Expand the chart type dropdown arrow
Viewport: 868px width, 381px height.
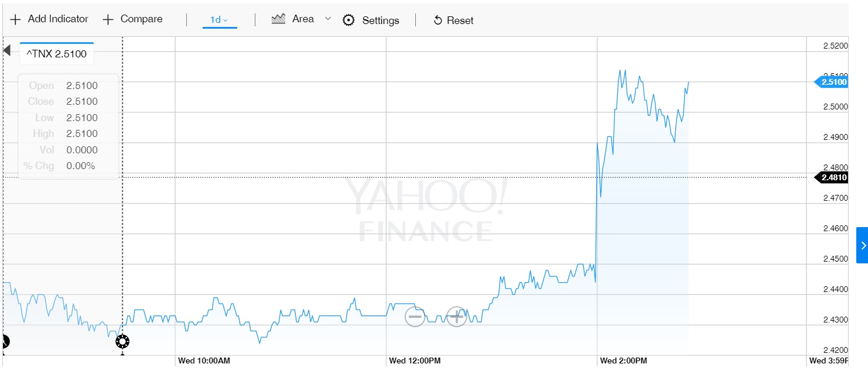pos(328,19)
